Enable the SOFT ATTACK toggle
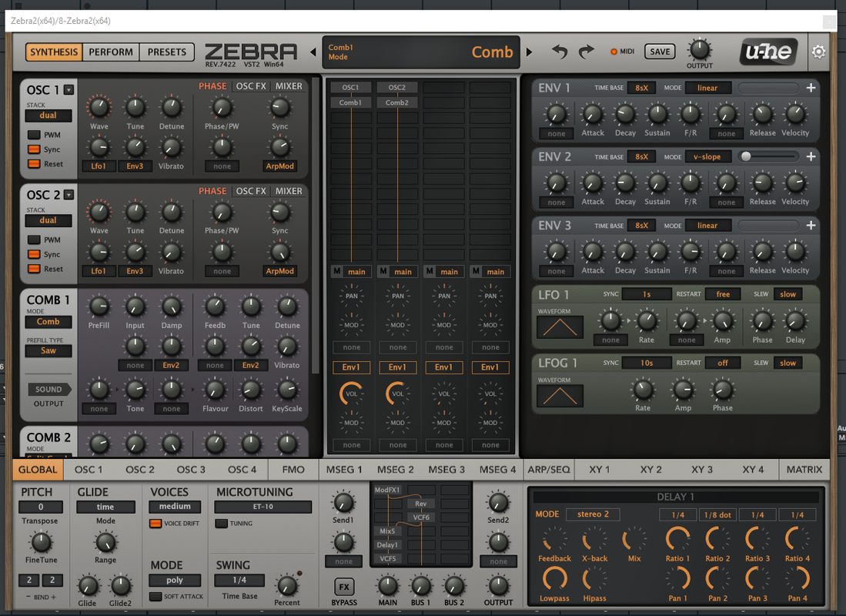Viewport: 846px width, 616px height. pos(155,597)
